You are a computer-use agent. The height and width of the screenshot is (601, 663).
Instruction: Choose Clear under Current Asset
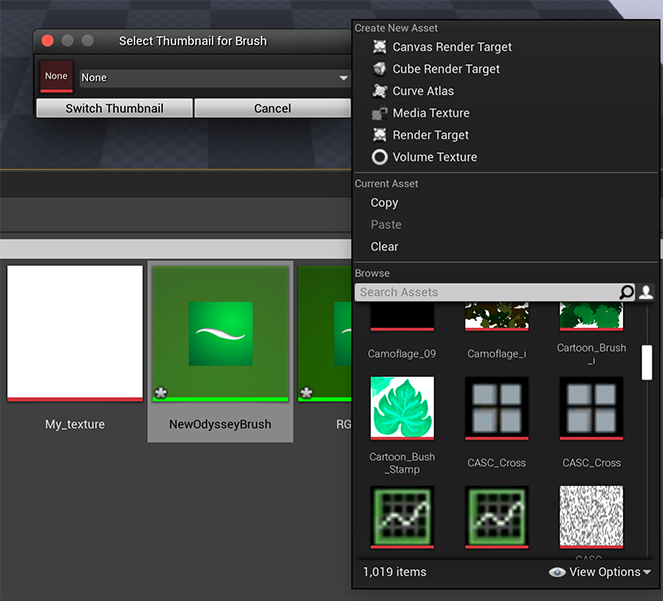384,247
